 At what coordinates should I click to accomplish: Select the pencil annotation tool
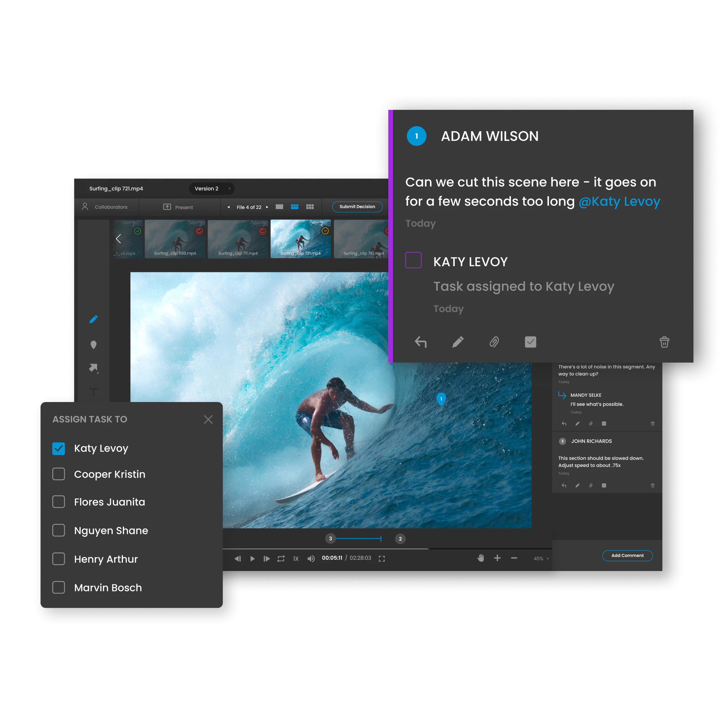[x=93, y=319]
